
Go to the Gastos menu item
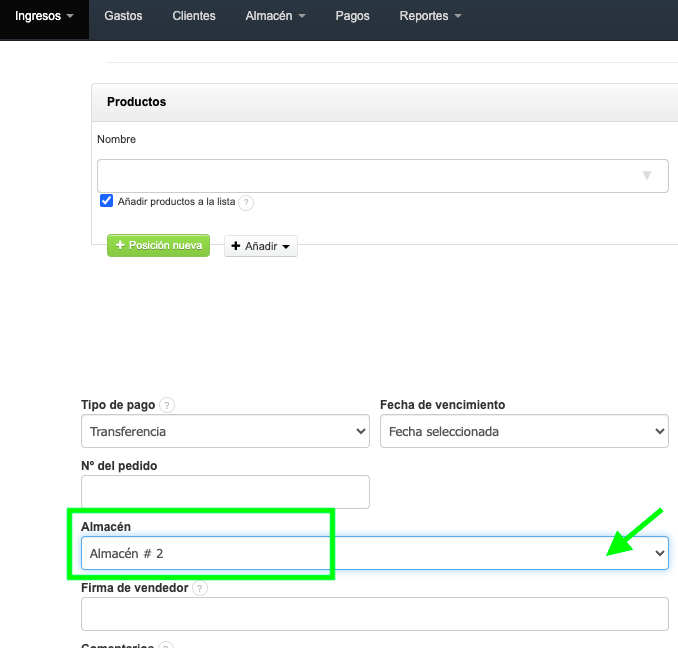(124, 17)
